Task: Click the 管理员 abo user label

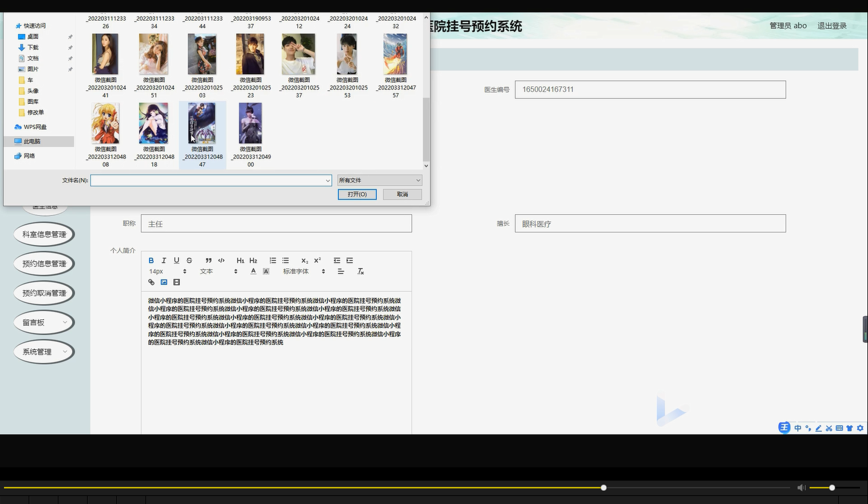Action: point(788,26)
